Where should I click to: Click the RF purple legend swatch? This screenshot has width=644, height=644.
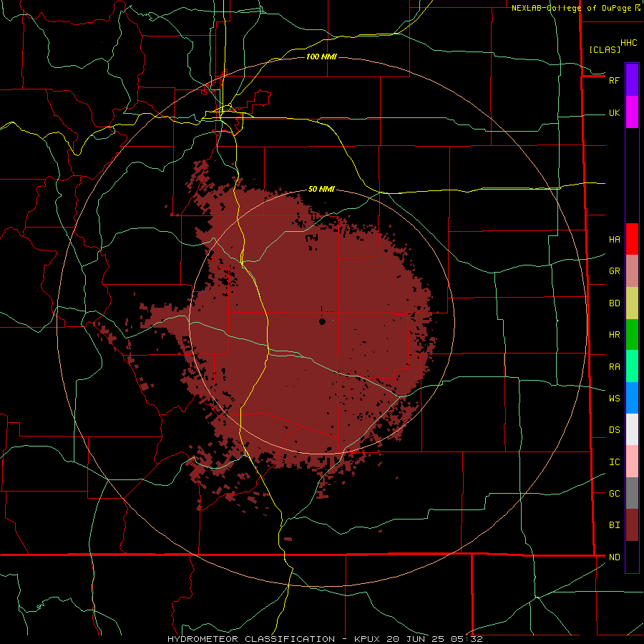click(632, 80)
